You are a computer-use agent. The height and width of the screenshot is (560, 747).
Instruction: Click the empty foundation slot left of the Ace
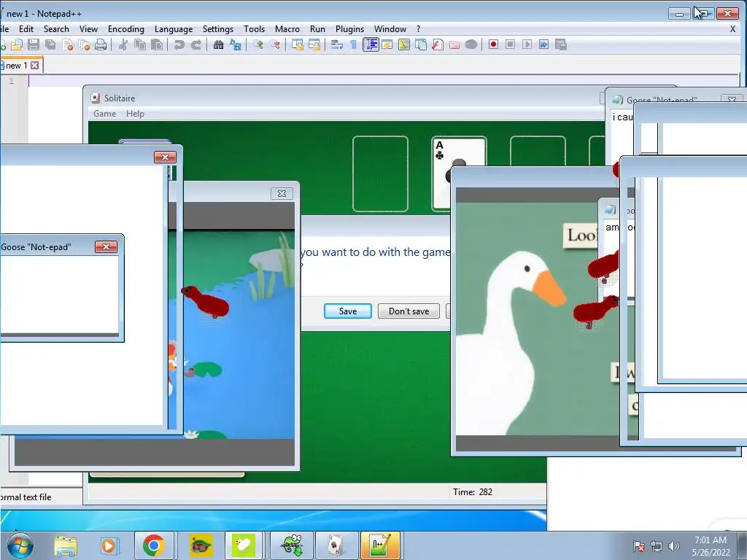(x=380, y=174)
